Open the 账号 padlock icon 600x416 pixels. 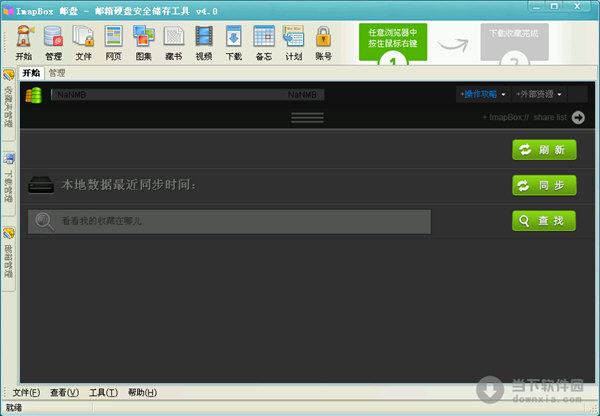click(323, 42)
